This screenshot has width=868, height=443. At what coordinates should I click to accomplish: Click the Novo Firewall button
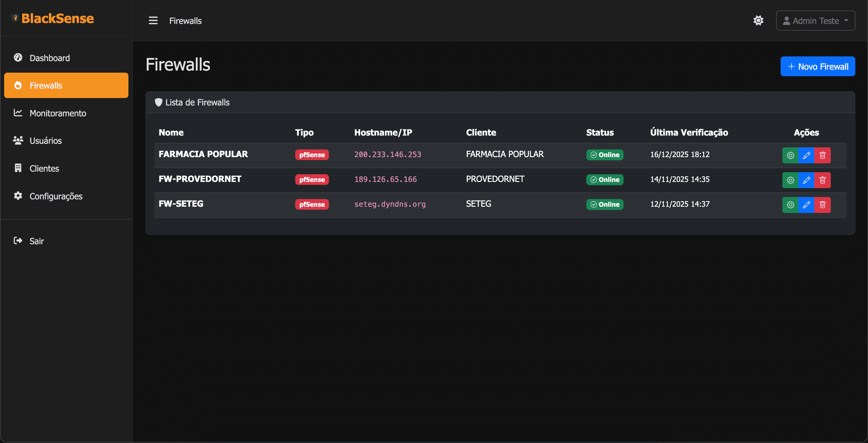click(818, 66)
